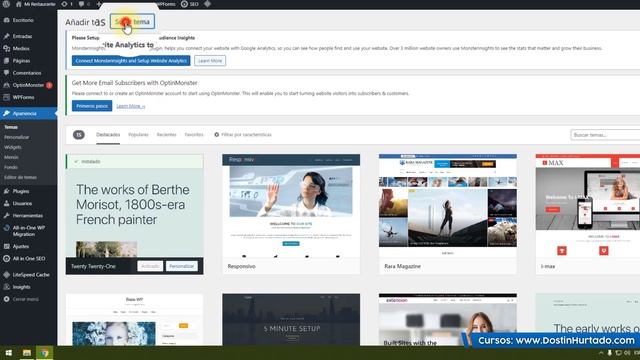This screenshot has width=640, height=360.
Task: Open Personalizar submenu item
Action: click(x=16, y=137)
